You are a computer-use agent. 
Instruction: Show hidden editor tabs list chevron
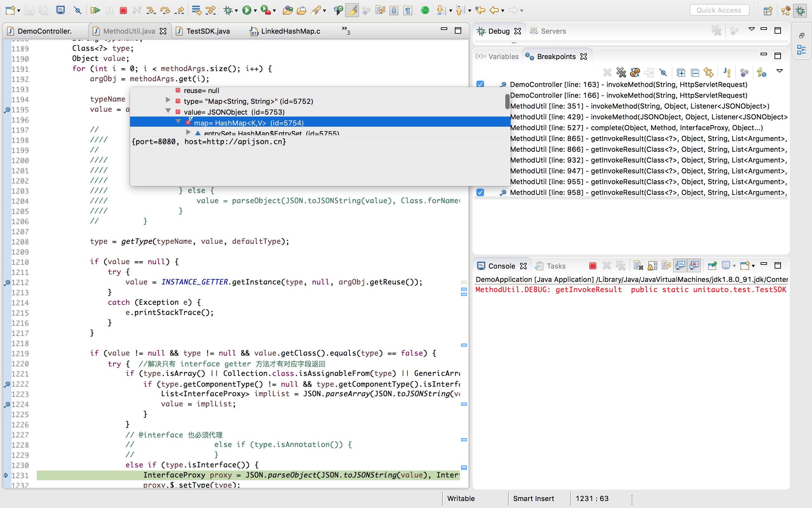click(x=346, y=30)
